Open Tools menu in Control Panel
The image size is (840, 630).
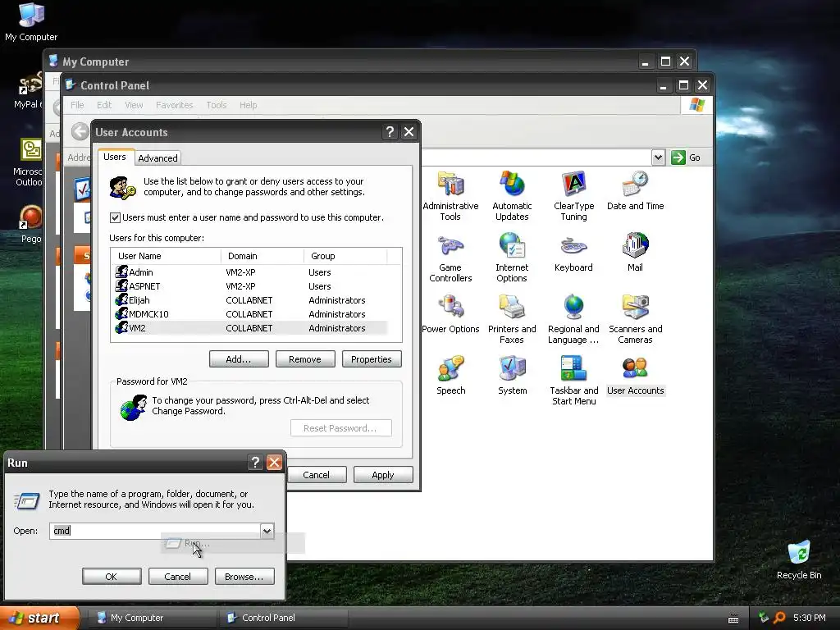[217, 105]
